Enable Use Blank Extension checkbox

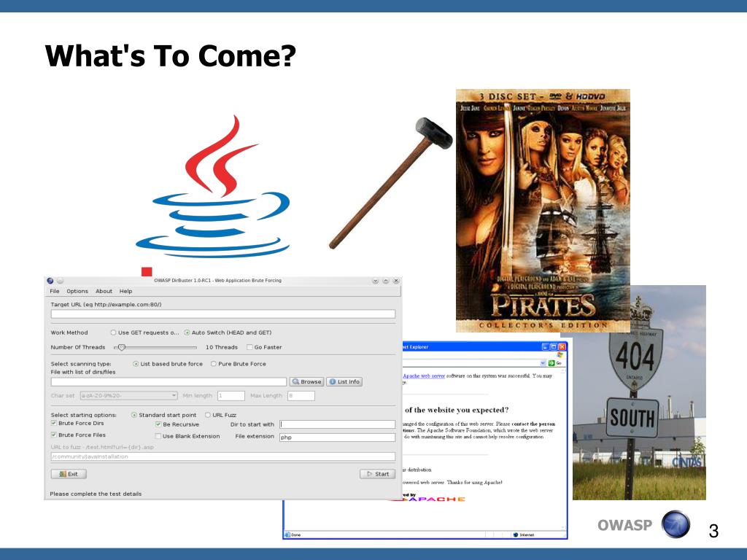[x=158, y=436]
